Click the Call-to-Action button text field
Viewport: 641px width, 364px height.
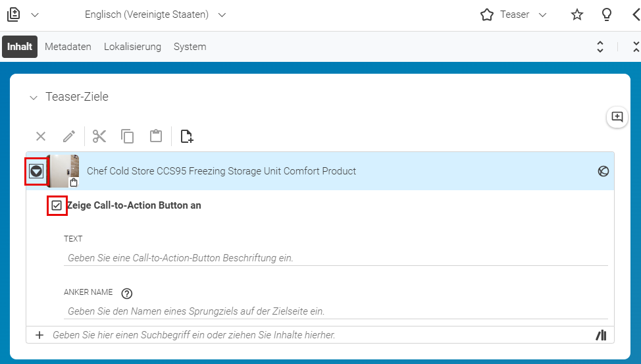pyautogui.click(x=336, y=258)
